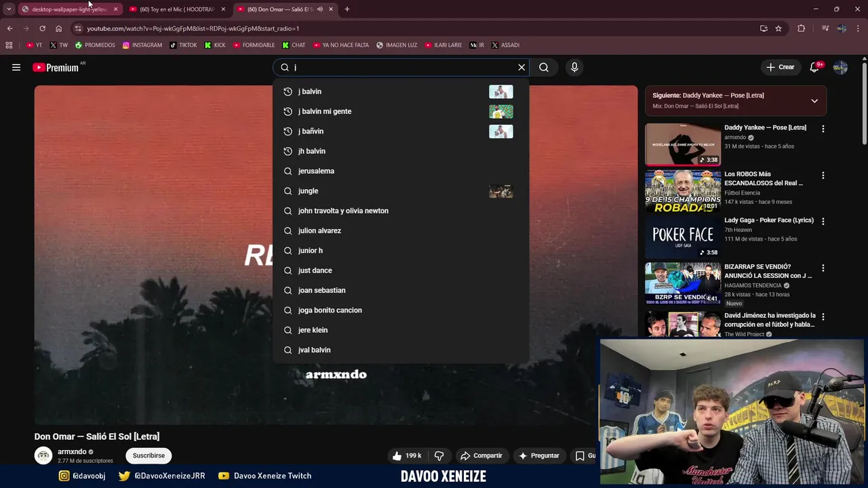Choose "julion alvarez" suggestion
This screenshot has height=488, width=868.
coord(401,230)
